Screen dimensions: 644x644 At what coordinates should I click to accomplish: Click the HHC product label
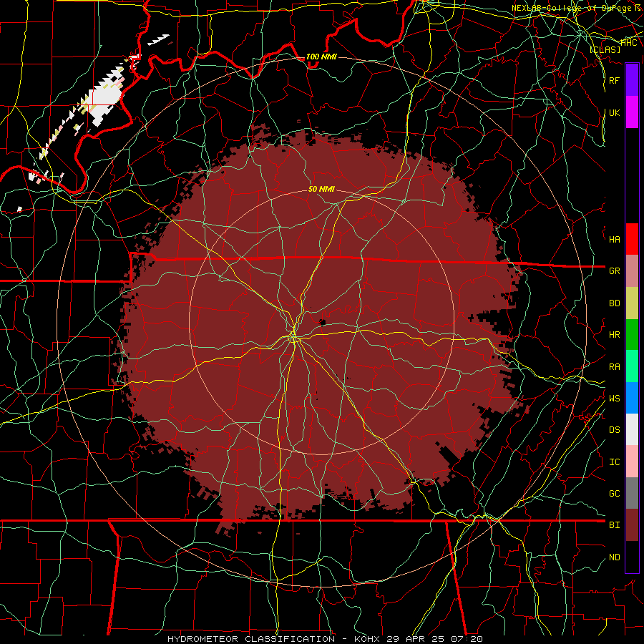pyautogui.click(x=629, y=42)
